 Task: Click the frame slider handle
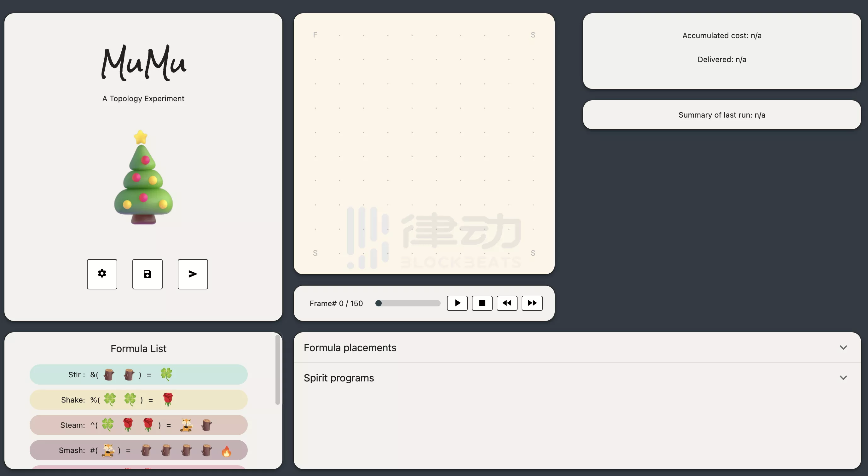coord(379,303)
